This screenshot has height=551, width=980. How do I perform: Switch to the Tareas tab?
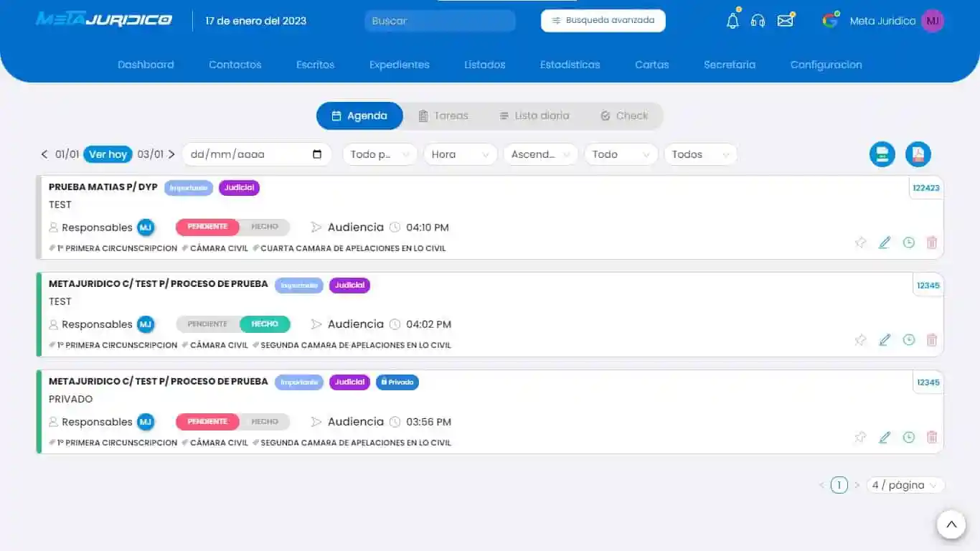[x=444, y=116]
